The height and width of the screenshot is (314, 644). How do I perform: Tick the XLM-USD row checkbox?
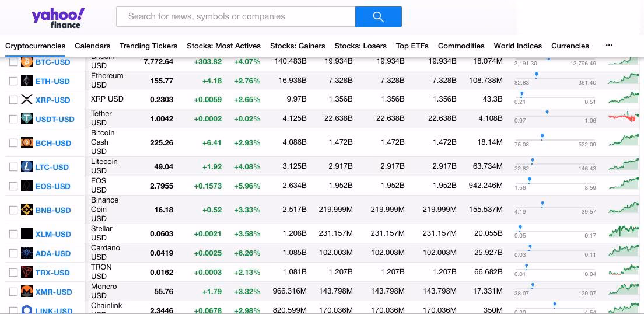[x=13, y=234]
